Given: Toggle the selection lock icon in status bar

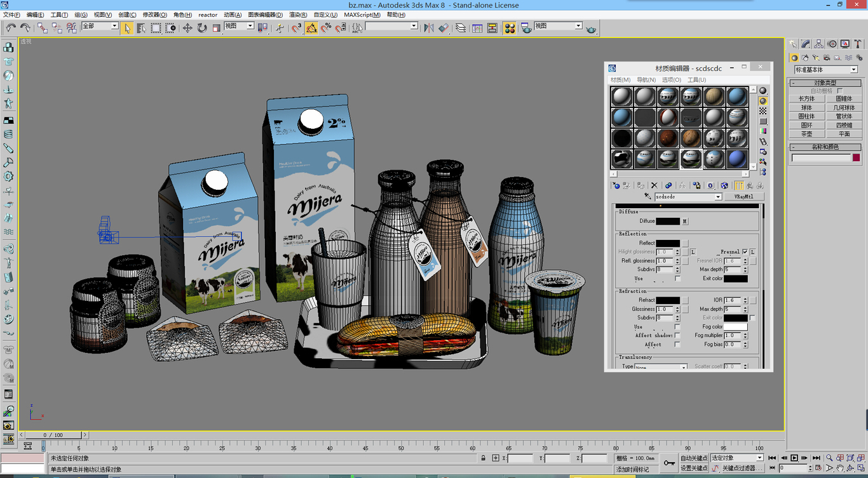Looking at the screenshot, I should point(484,458).
